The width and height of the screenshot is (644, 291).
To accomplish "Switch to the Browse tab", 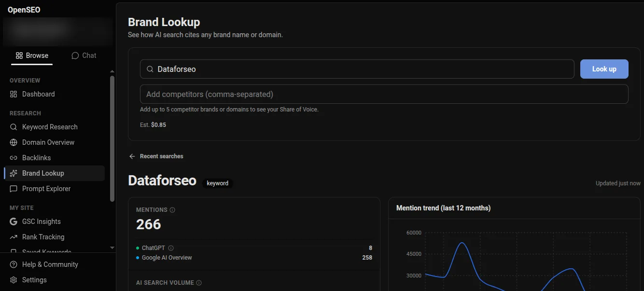I will tap(32, 55).
